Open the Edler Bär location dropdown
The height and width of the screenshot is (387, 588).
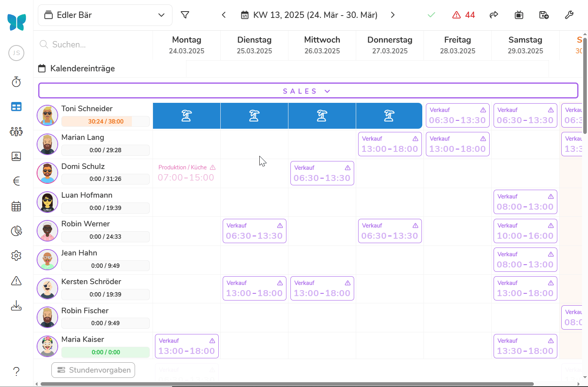point(105,15)
